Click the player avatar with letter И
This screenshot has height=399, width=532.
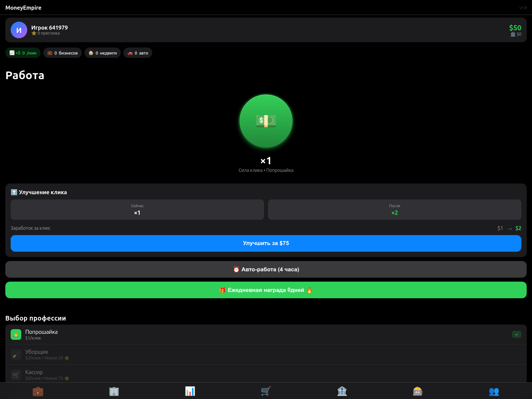point(19,30)
